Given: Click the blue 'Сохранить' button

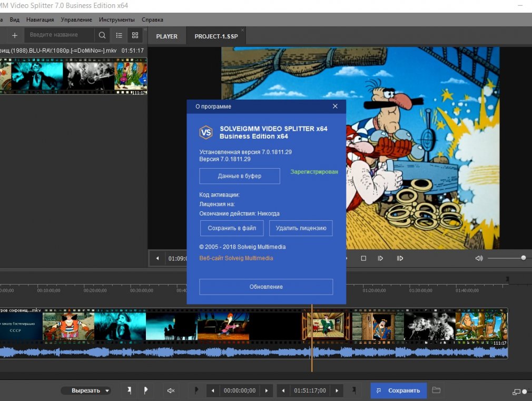Looking at the screenshot, I should click(398, 390).
